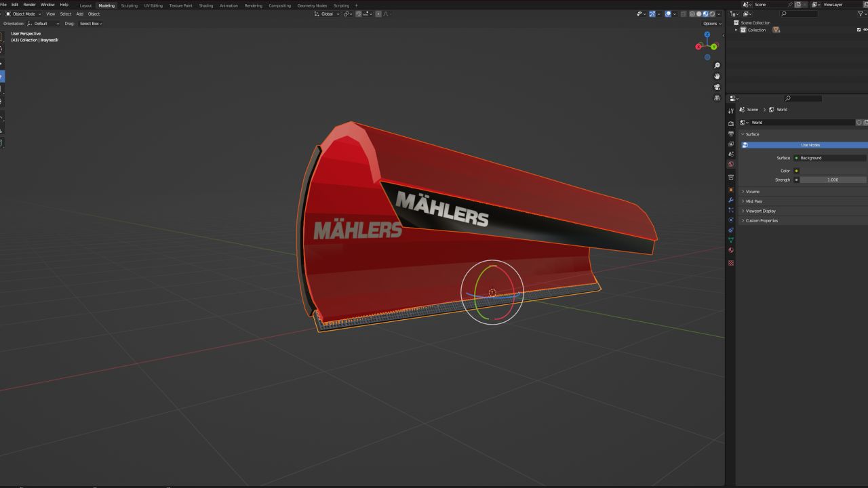Click the X axis on navigation gizmo
This screenshot has width=868, height=488.
698,47
